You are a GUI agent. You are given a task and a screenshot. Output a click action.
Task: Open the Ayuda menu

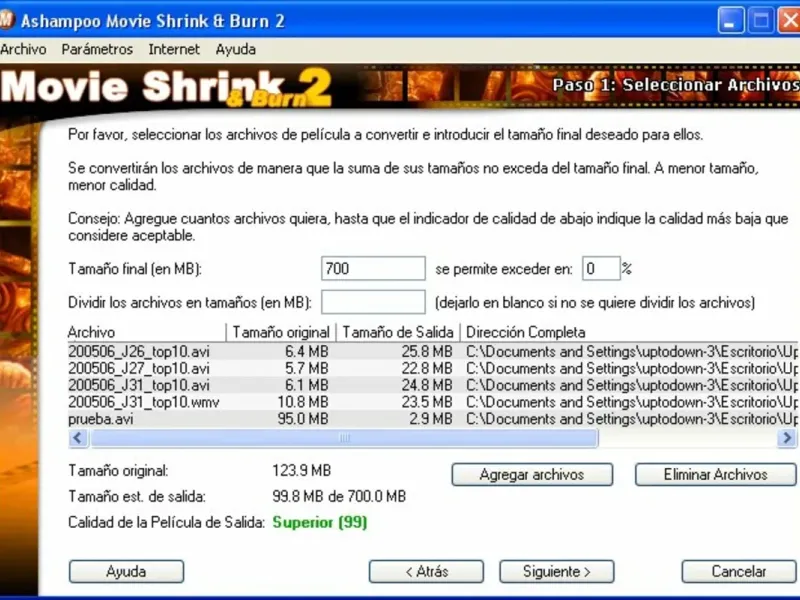[x=235, y=49]
